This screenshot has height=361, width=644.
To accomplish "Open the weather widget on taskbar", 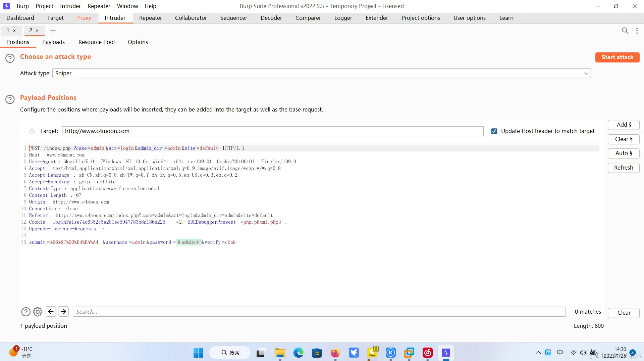I will [21, 353].
